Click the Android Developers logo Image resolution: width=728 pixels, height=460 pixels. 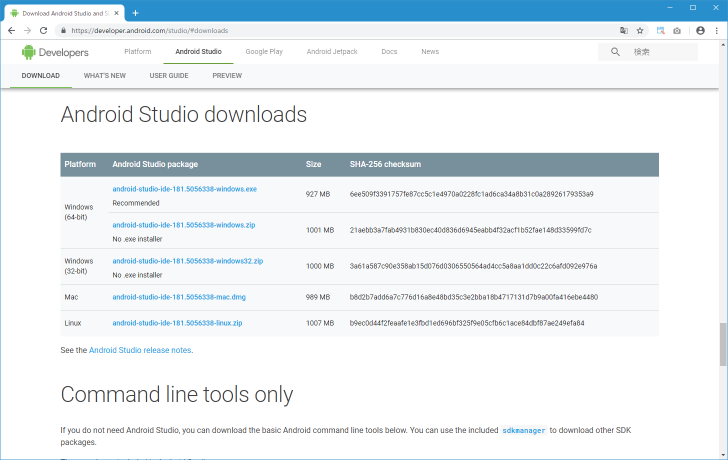55,52
